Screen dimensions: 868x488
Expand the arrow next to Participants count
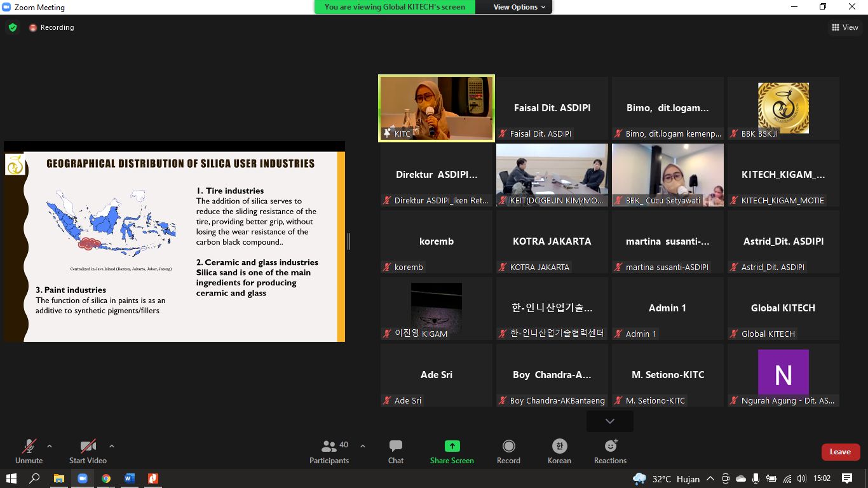click(x=363, y=446)
